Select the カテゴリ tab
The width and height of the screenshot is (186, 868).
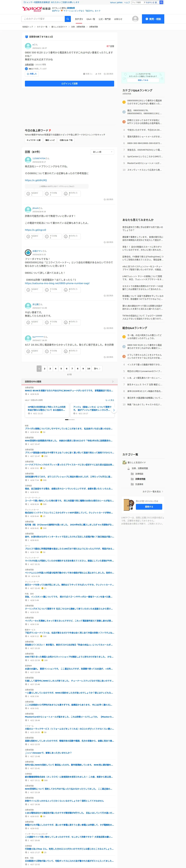pyautogui.click(x=79, y=19)
